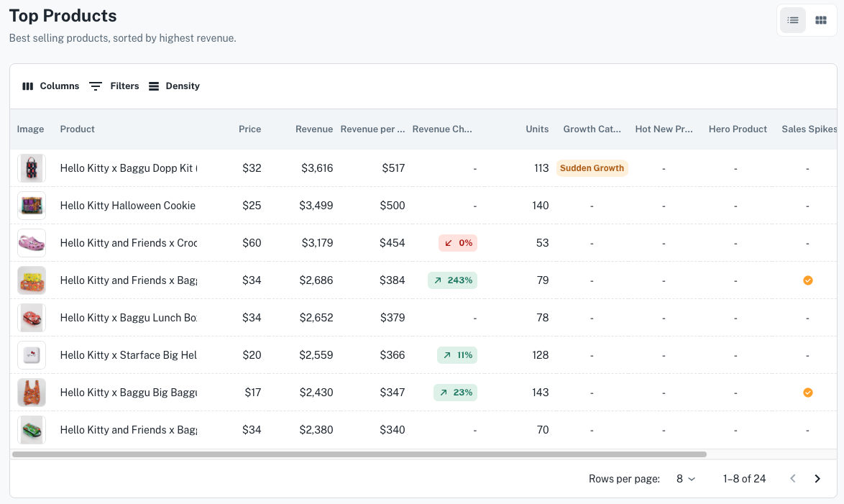This screenshot has height=504, width=844.
Task: Click the Sudden Growth badge
Action: (592, 168)
